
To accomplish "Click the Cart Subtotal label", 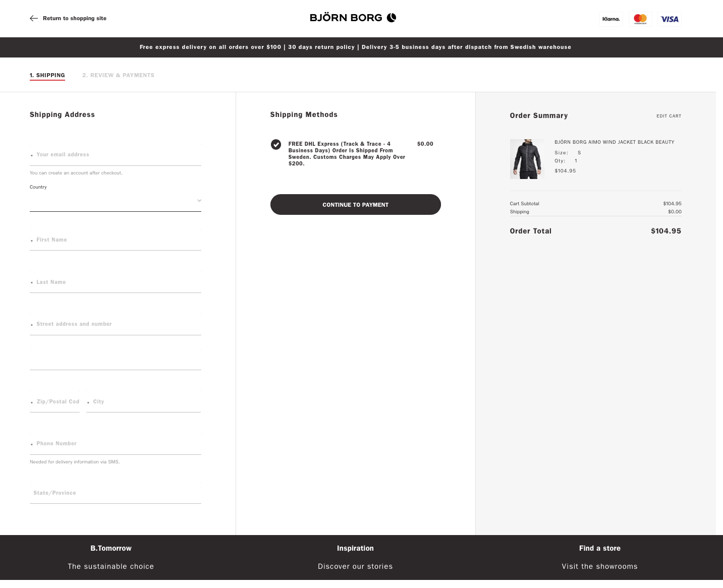I will tap(525, 204).
